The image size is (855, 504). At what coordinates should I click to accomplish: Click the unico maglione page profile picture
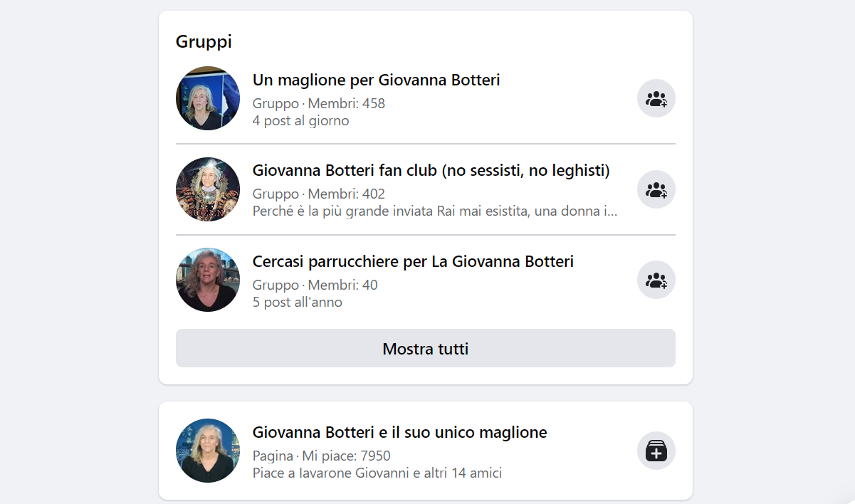click(x=208, y=451)
